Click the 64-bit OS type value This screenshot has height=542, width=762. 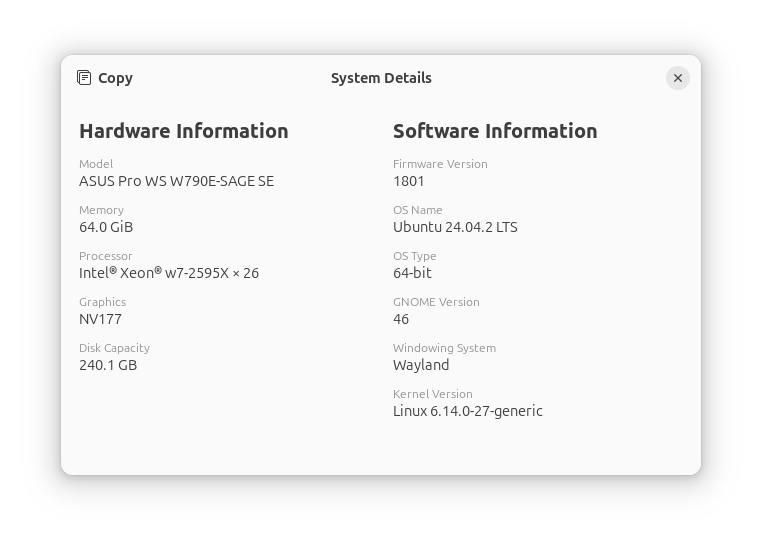coord(412,273)
